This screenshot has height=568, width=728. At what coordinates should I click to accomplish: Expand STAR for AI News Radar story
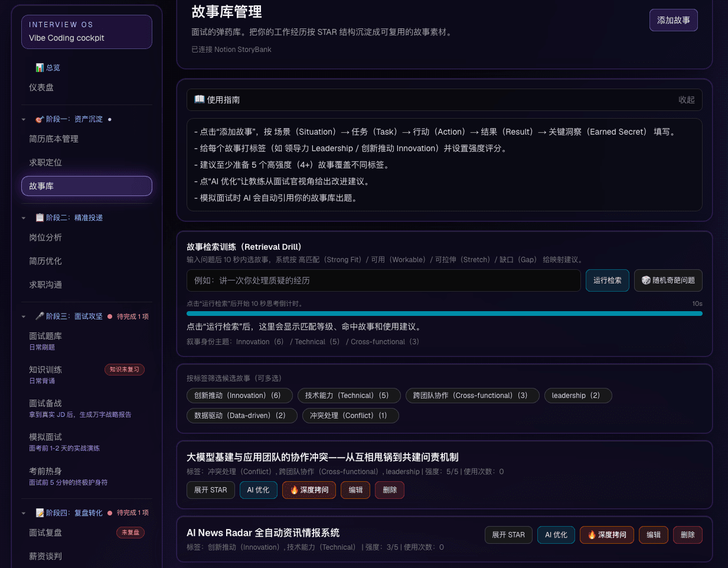(508, 535)
